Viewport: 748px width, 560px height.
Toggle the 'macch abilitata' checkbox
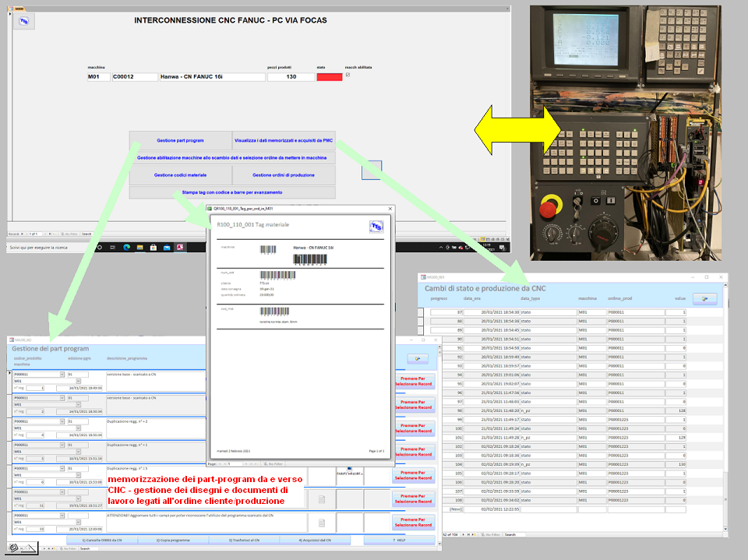pos(348,76)
